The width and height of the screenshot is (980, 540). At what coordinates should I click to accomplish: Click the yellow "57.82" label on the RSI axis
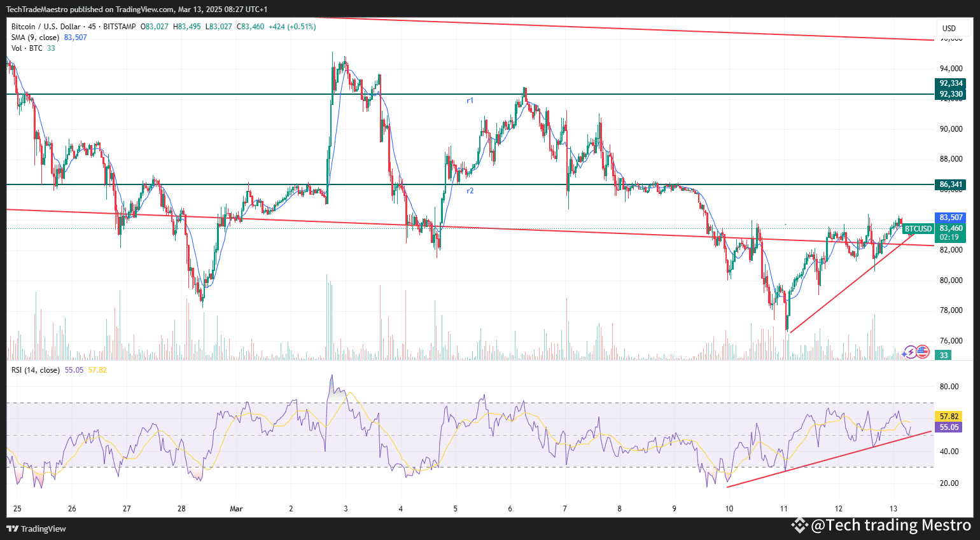tap(949, 417)
